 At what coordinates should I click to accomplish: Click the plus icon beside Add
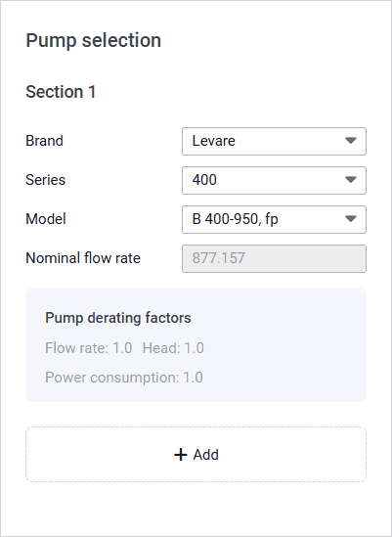click(181, 455)
